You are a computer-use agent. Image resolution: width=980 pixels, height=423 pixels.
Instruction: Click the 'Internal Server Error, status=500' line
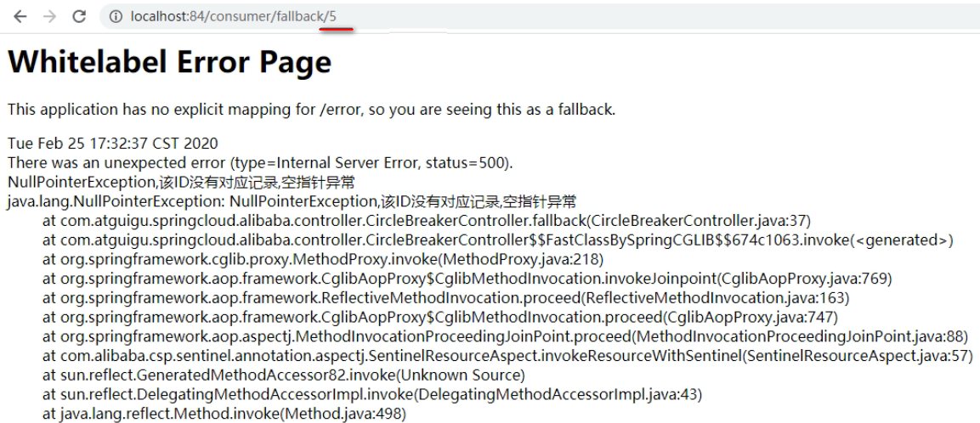coord(260,163)
